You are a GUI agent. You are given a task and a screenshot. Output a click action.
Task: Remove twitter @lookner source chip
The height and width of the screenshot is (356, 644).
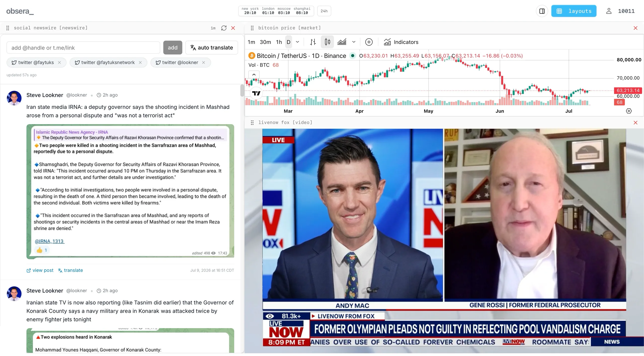[x=204, y=63]
